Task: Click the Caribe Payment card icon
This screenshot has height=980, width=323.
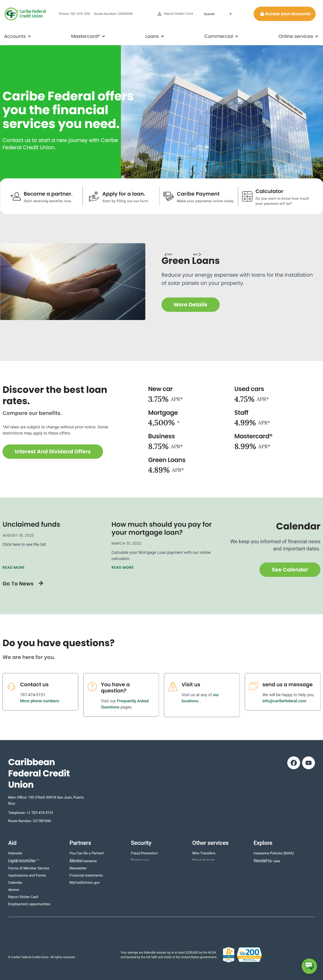Action: click(x=168, y=196)
